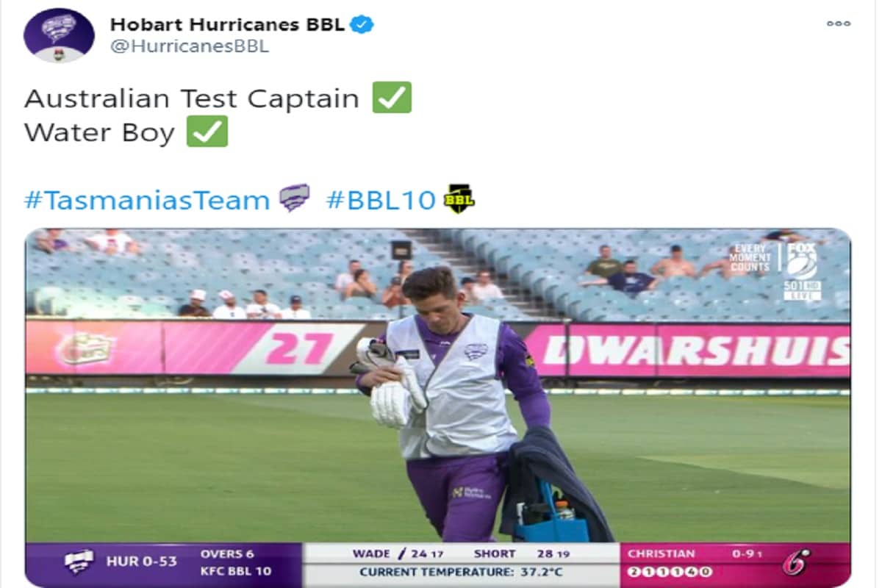Click the Australian Test Captain tweet text
This screenshot has height=588, width=882.
[x=191, y=98]
